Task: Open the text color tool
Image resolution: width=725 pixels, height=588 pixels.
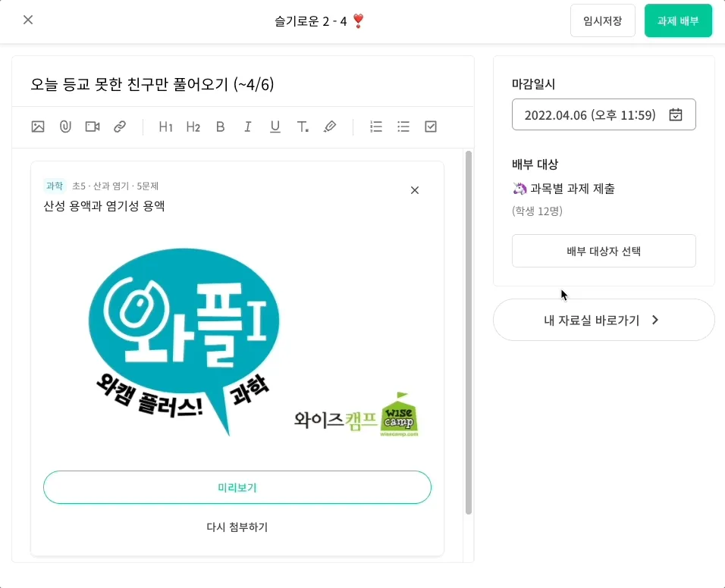Action: [x=303, y=127]
